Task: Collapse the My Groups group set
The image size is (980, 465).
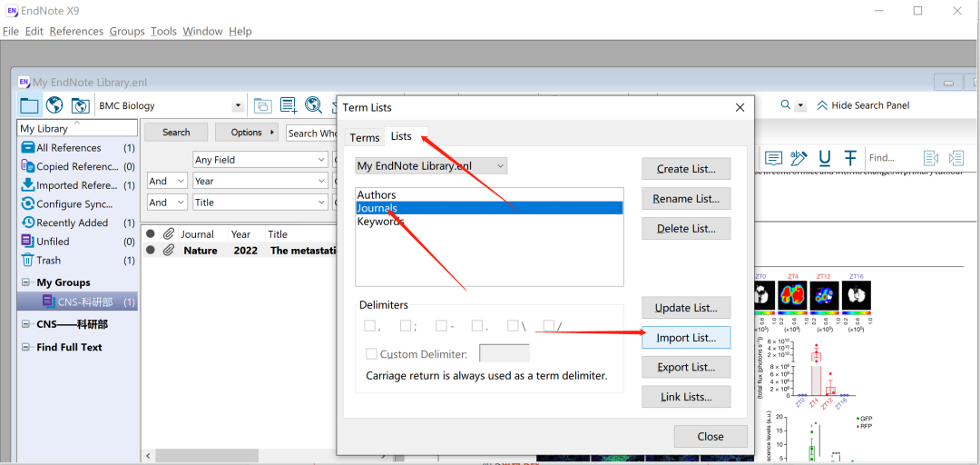Action: (25, 282)
